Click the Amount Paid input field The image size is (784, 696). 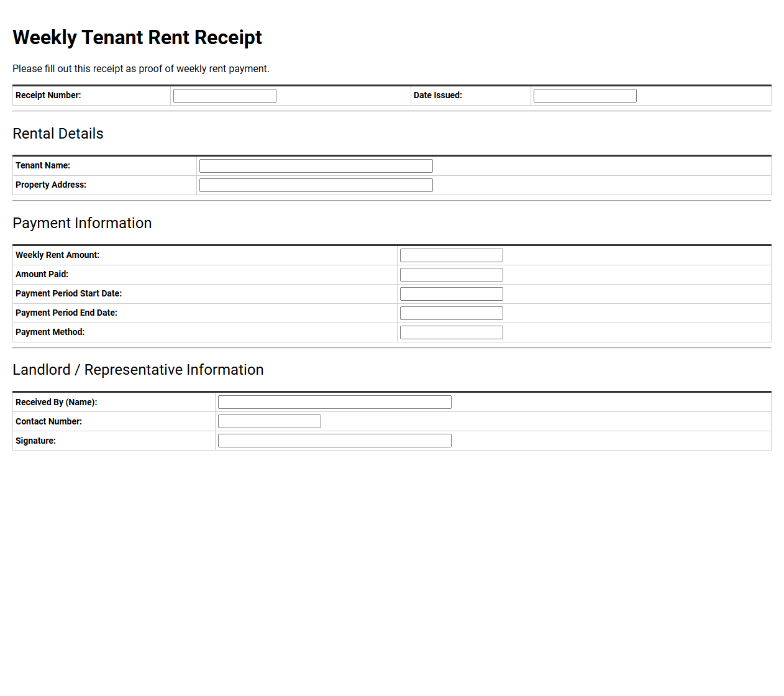[452, 275]
